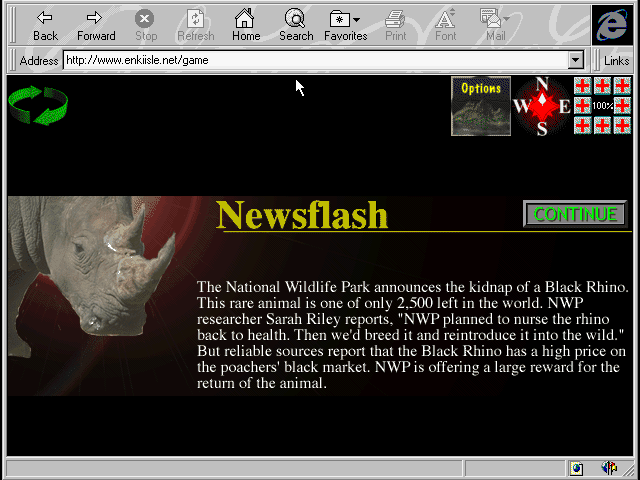Click N on the compass
Viewport: 640px width, 480px height.
(x=542, y=84)
